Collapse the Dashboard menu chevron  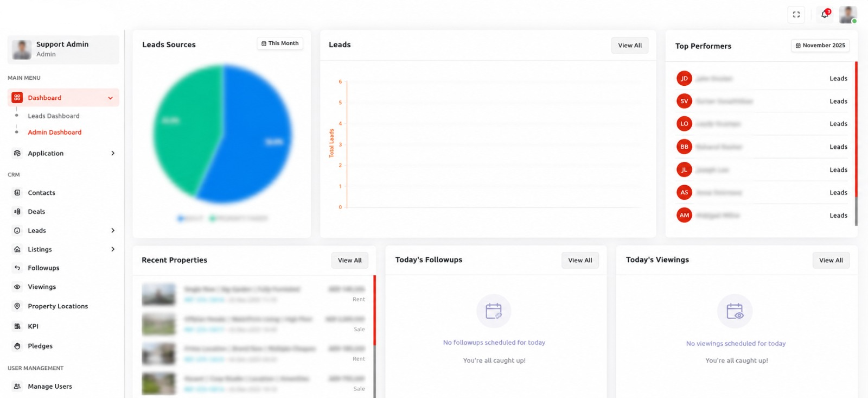tap(111, 98)
